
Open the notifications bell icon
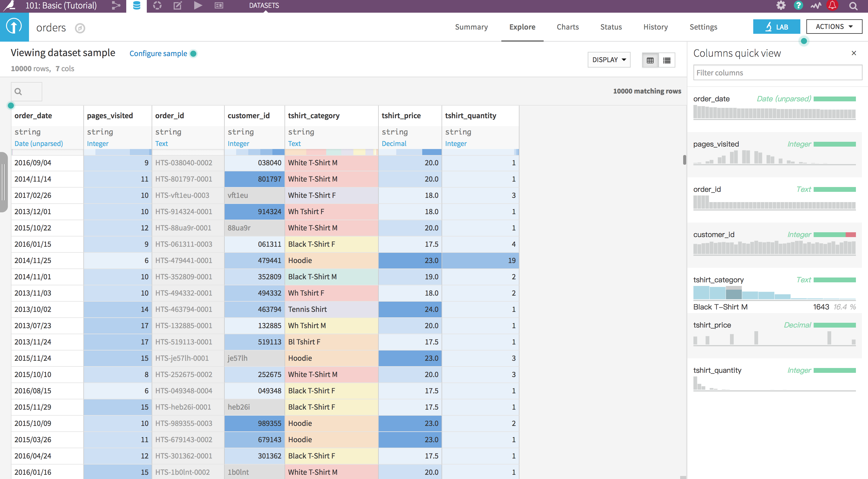pyautogui.click(x=832, y=5)
